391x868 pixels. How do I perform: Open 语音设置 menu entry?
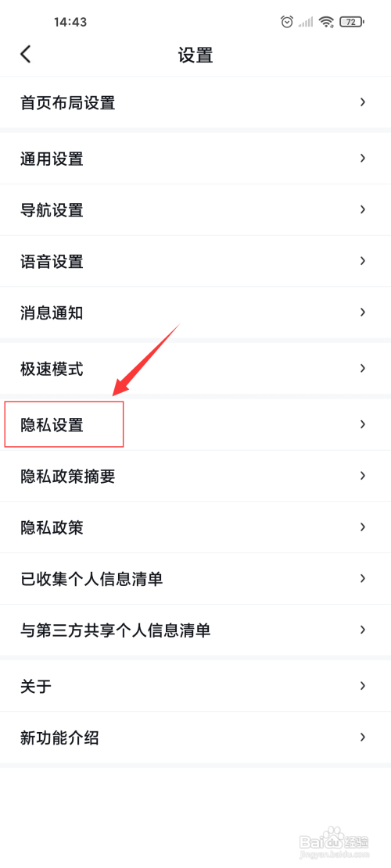point(195,261)
